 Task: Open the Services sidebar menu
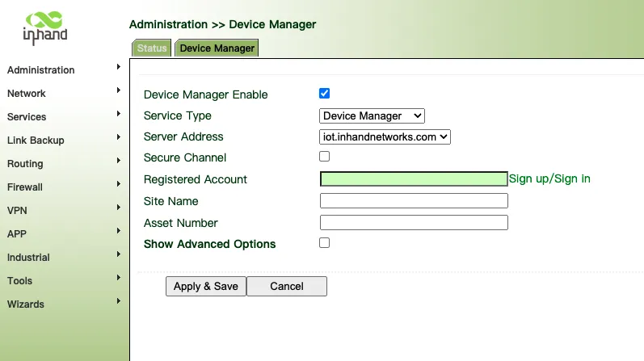click(x=27, y=116)
